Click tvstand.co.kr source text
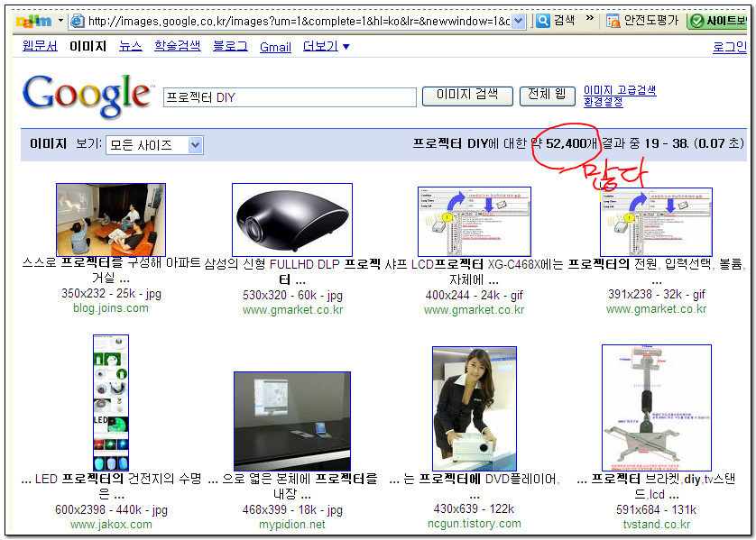This screenshot has width=756, height=540. [657, 524]
